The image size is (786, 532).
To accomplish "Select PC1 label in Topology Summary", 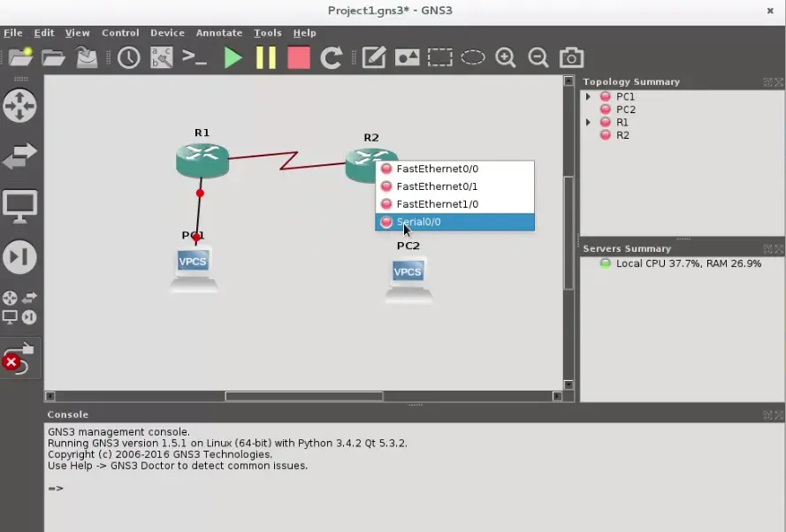I will [x=625, y=96].
